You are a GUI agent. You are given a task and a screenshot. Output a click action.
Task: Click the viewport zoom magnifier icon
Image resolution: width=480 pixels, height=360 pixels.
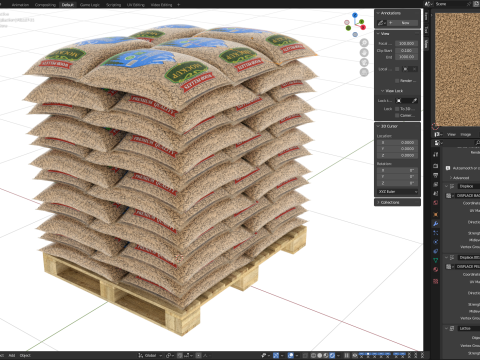tap(364, 43)
